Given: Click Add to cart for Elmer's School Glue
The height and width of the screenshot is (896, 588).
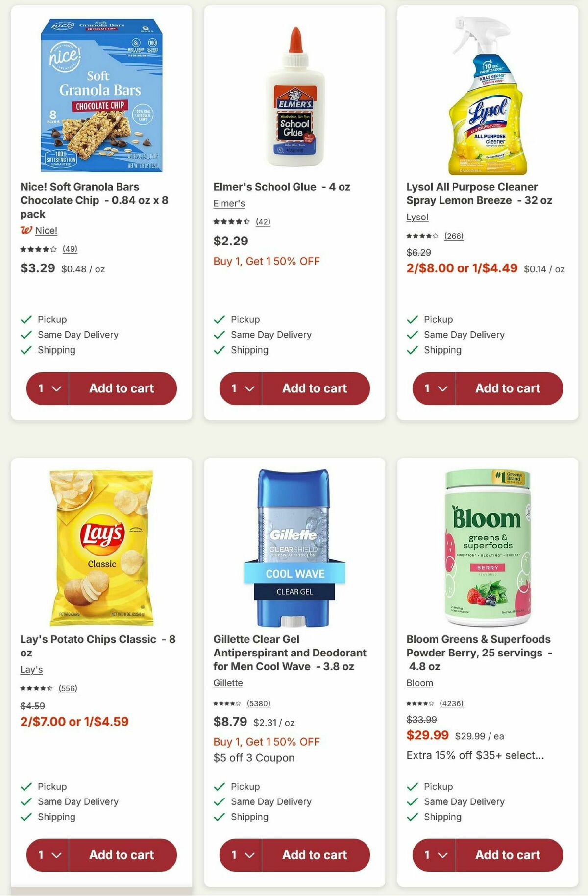Looking at the screenshot, I should [316, 388].
